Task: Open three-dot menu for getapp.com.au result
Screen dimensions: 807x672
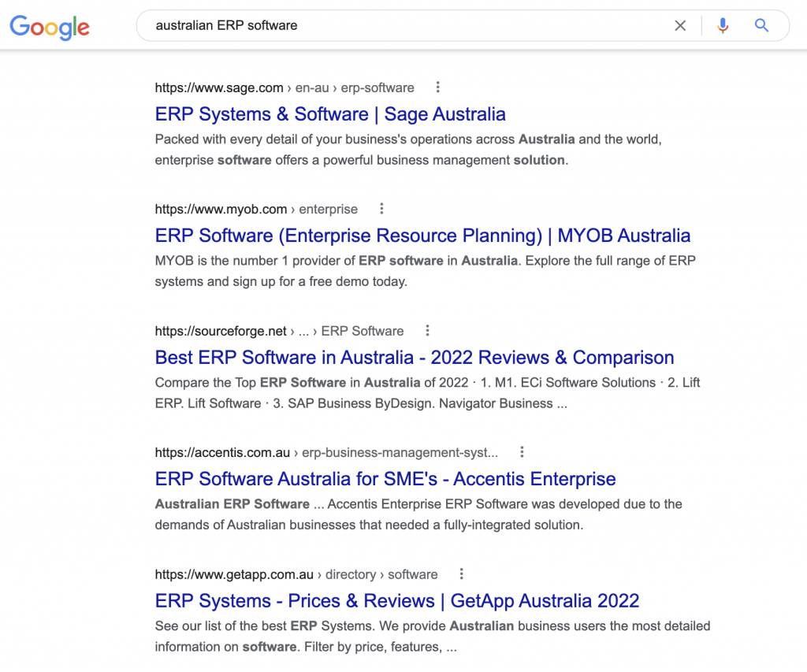Action: pyautogui.click(x=461, y=574)
